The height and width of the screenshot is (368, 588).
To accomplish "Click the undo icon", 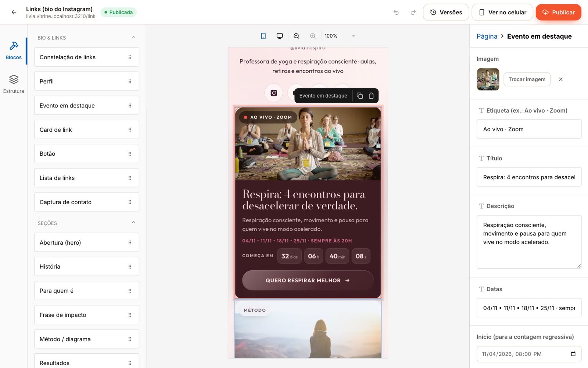I will (x=396, y=12).
